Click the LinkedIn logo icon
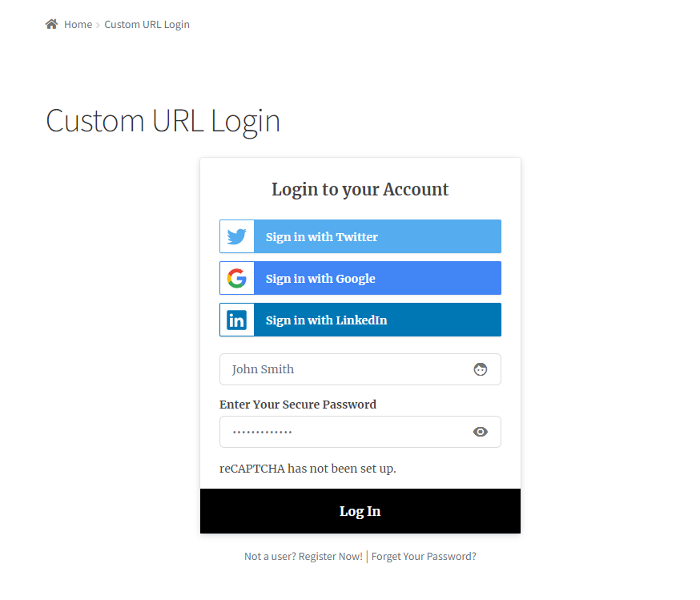Image resolution: width=700 pixels, height=600 pixels. tap(236, 320)
